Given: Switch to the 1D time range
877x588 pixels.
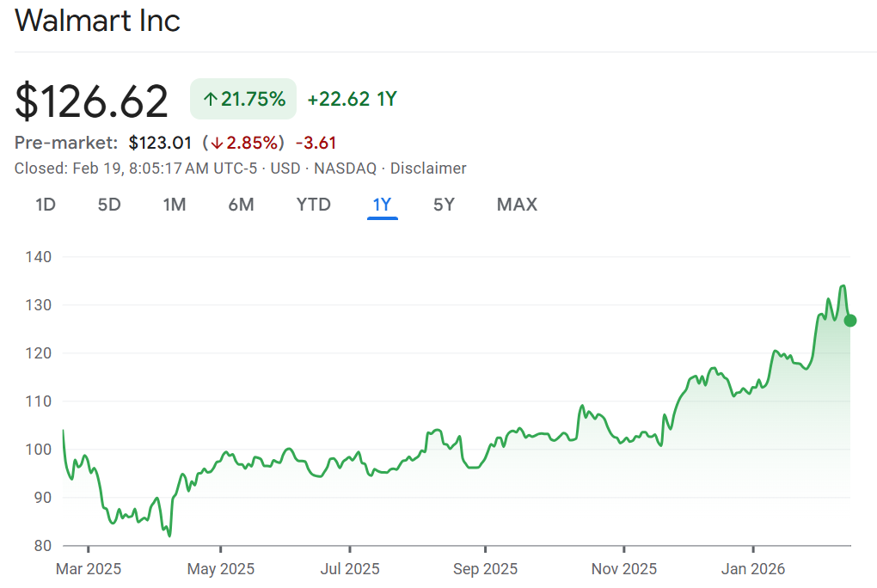Looking at the screenshot, I should click(45, 205).
